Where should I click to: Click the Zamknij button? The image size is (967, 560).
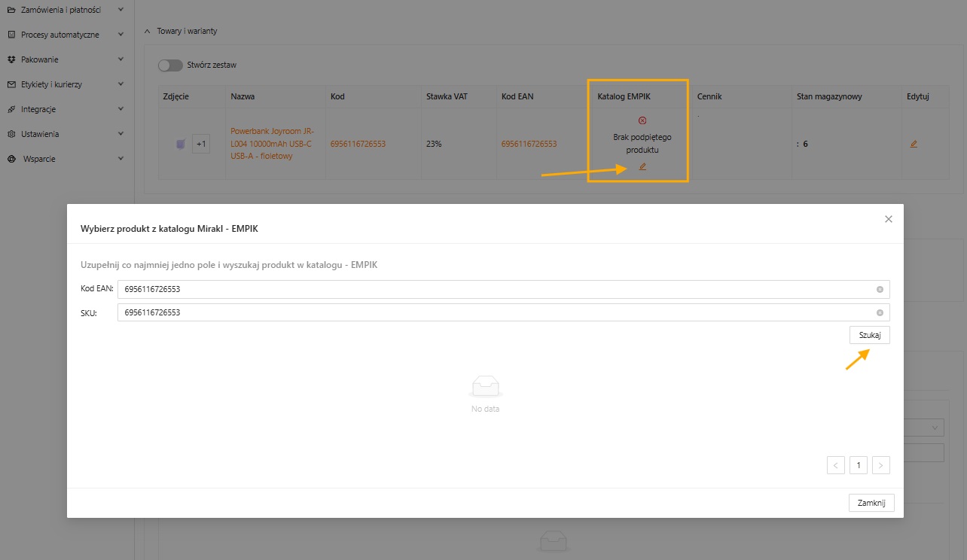tap(871, 503)
